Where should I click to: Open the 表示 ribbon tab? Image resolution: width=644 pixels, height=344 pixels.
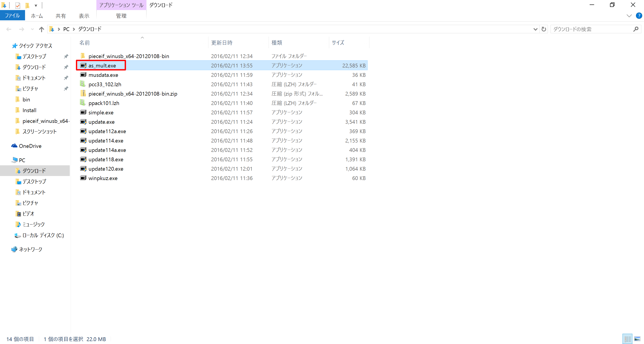84,16
